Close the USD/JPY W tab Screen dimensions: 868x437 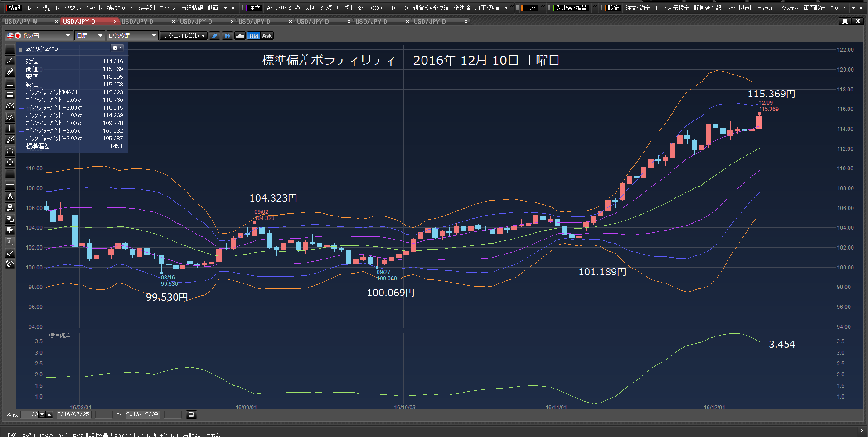click(57, 21)
